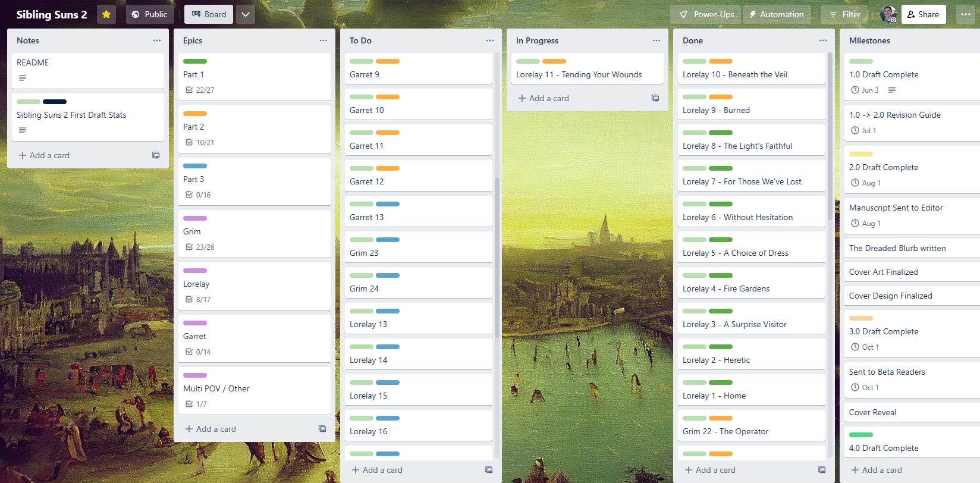Add a card to the In Progress list

[544, 98]
